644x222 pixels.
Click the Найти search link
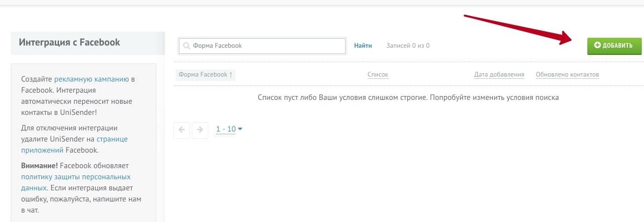click(x=363, y=46)
